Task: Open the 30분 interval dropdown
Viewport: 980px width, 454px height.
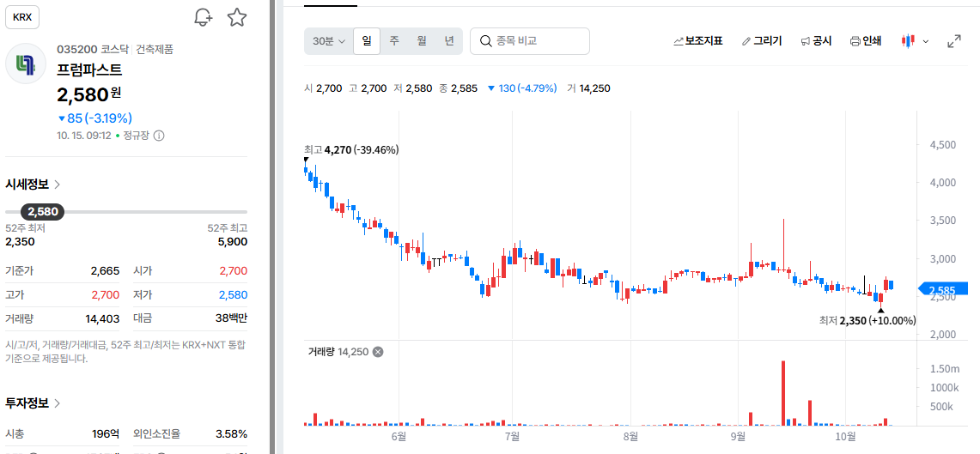Action: pyautogui.click(x=329, y=41)
